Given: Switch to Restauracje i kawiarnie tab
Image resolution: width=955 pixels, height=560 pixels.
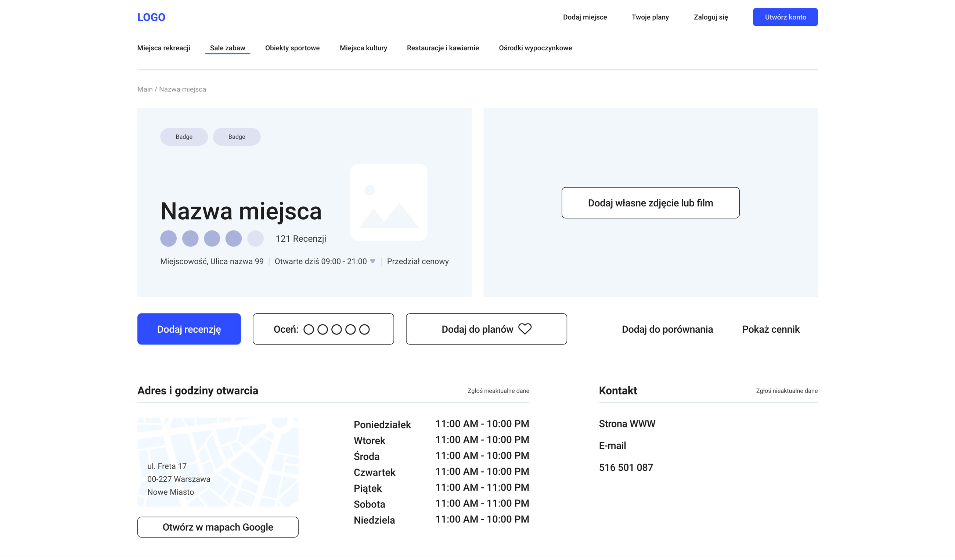Looking at the screenshot, I should coord(443,48).
